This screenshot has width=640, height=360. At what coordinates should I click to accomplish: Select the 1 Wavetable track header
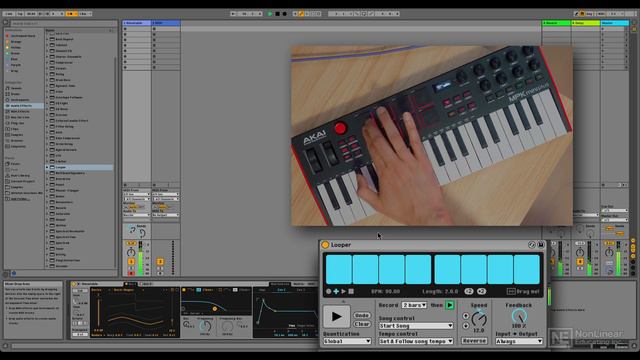click(x=136, y=23)
